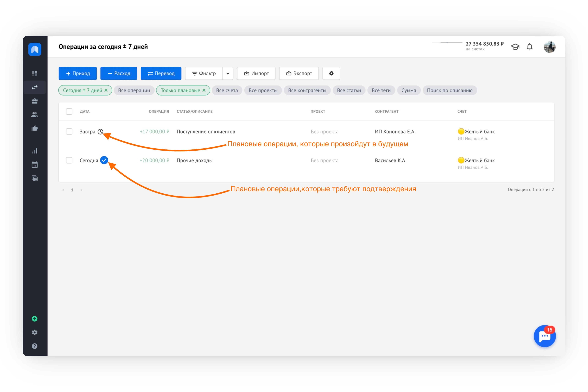Click the clock icon next to Завтра
The image size is (588, 392).
100,132
